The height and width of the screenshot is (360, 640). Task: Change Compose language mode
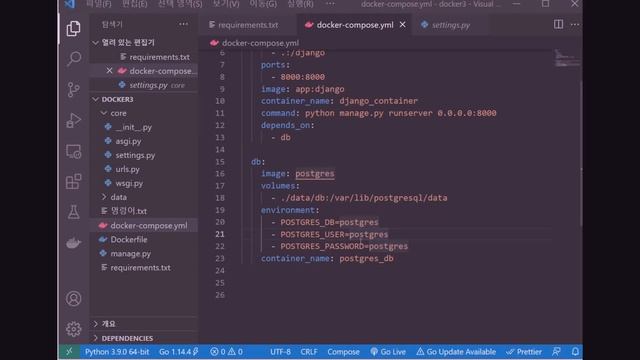coord(343,351)
